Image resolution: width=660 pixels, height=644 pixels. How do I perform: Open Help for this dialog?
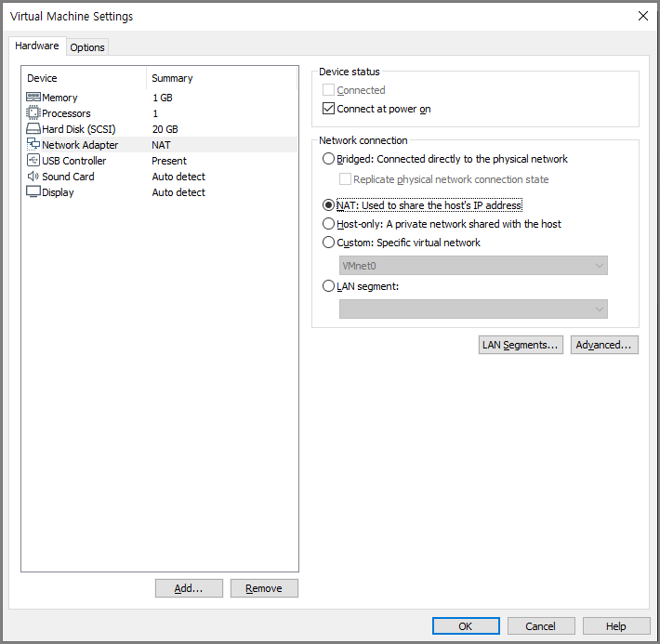(616, 626)
